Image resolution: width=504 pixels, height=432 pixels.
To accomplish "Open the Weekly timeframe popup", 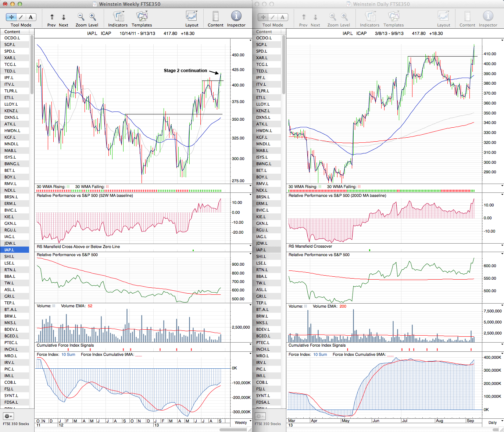I will pos(242,422).
